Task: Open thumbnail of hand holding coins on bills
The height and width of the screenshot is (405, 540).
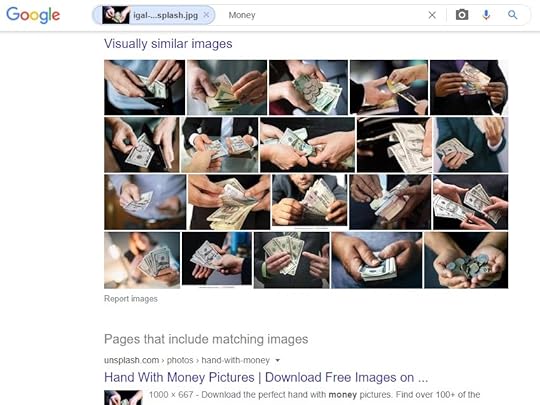Action: pyautogui.click(x=308, y=87)
